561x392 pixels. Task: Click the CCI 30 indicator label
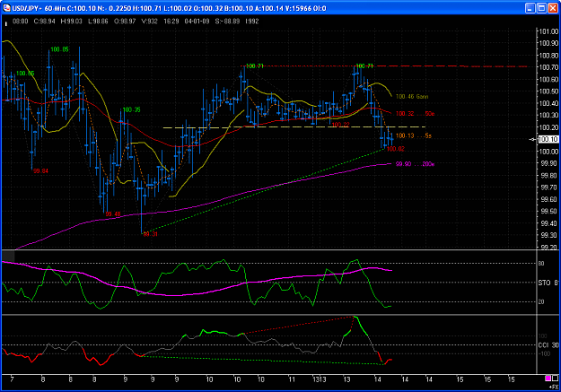pyautogui.click(x=548, y=345)
